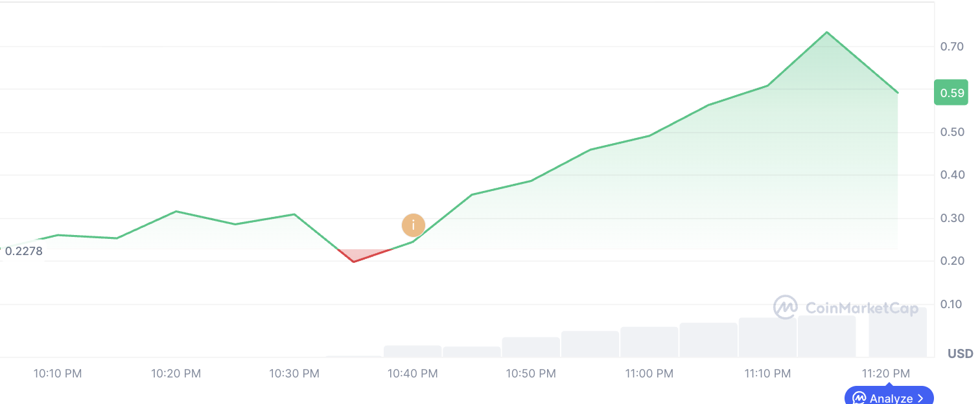
Task: Click the logo icon inside the Analyze button
Action: [859, 398]
